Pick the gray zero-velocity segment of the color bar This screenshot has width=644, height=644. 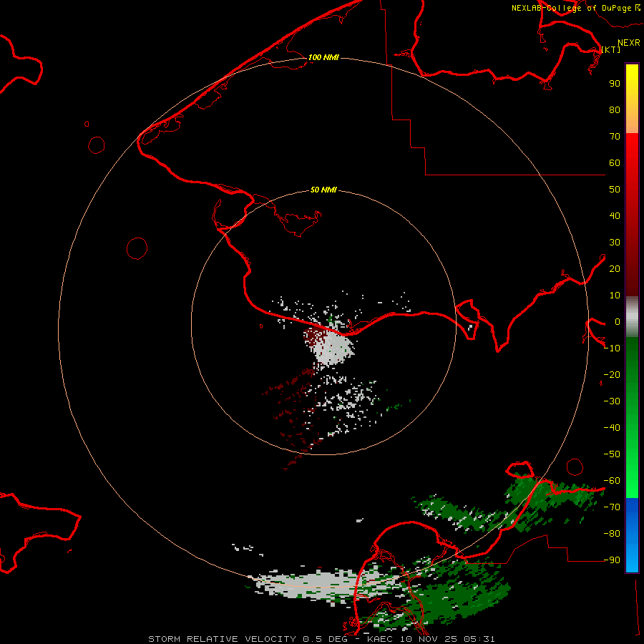[632, 317]
